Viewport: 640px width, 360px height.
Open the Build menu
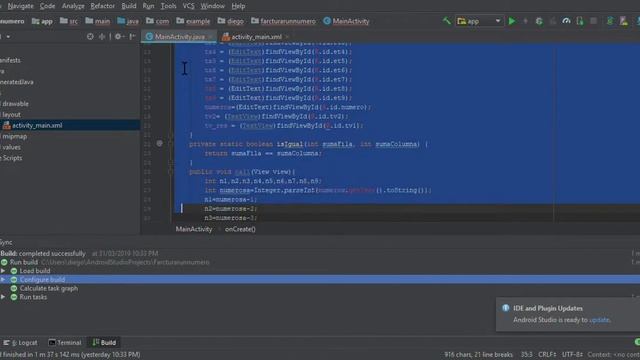pyautogui.click(x=129, y=6)
